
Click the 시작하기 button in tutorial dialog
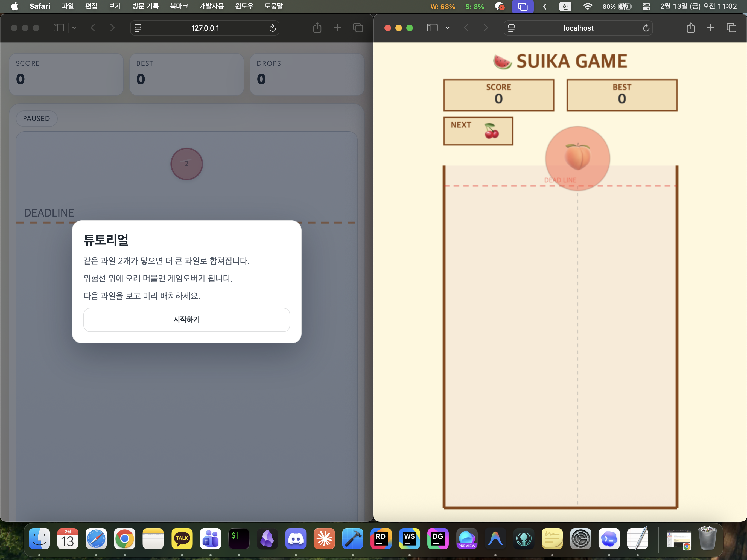[x=186, y=320]
